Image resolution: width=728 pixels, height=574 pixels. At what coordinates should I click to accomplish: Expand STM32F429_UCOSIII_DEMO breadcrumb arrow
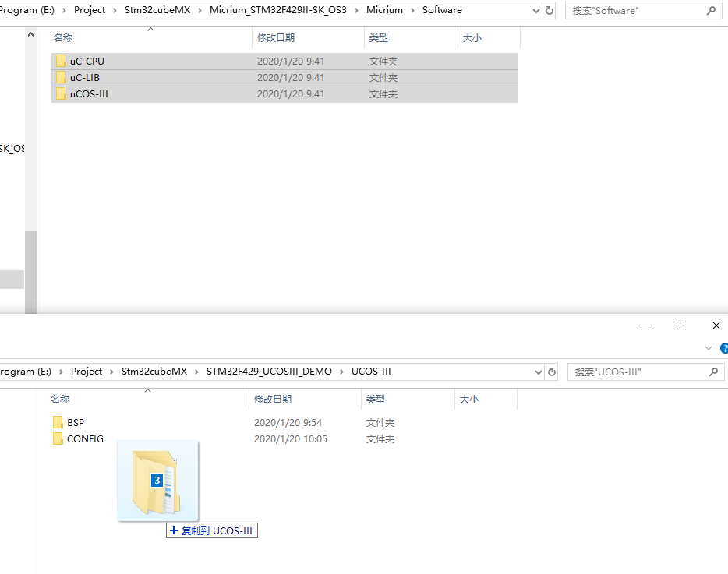tap(341, 372)
